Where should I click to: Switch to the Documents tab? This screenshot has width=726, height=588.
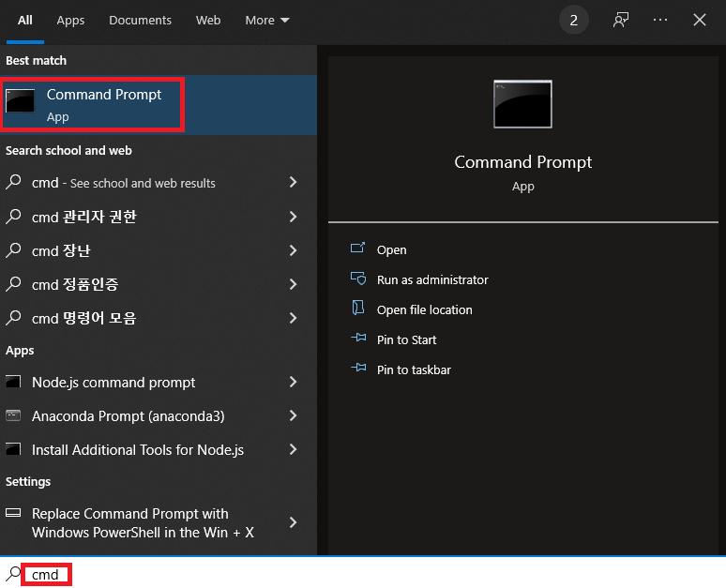[140, 21]
